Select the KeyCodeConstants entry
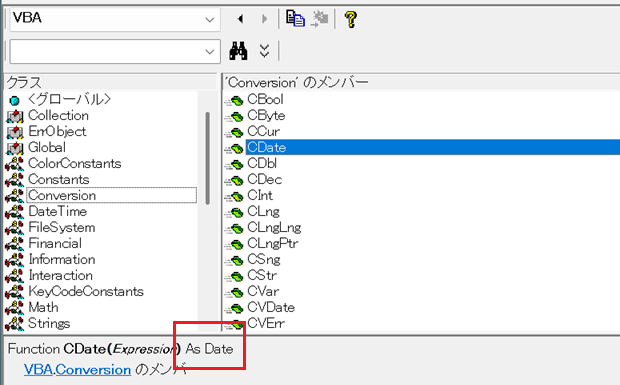620x385 pixels. tap(86, 291)
